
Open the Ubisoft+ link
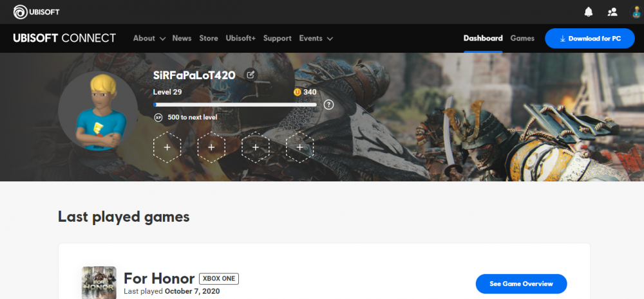pyautogui.click(x=240, y=39)
